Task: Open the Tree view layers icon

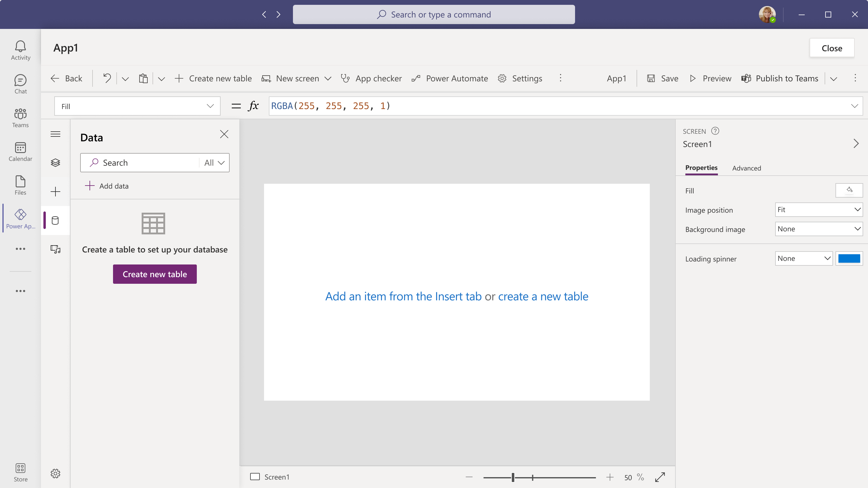Action: coord(55,163)
